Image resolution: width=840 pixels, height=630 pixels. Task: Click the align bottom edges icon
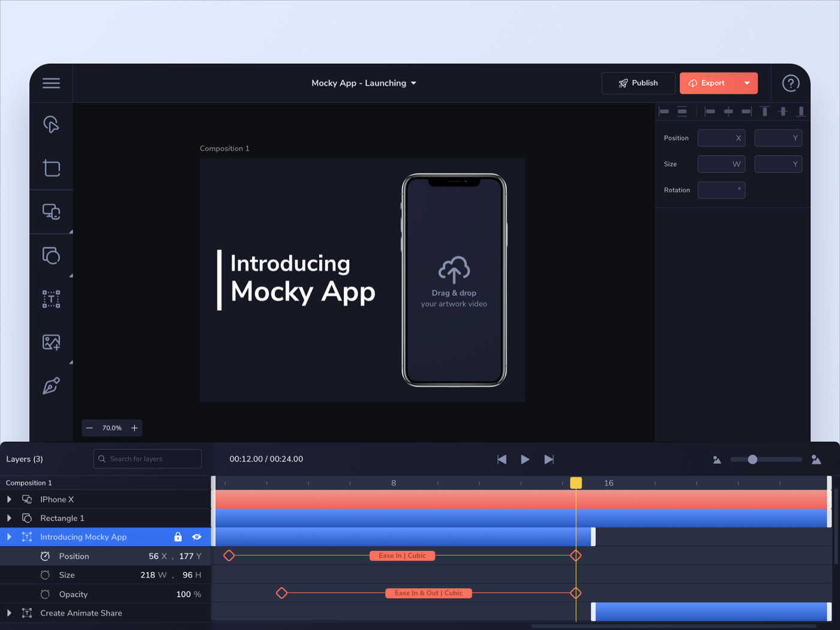coord(801,112)
